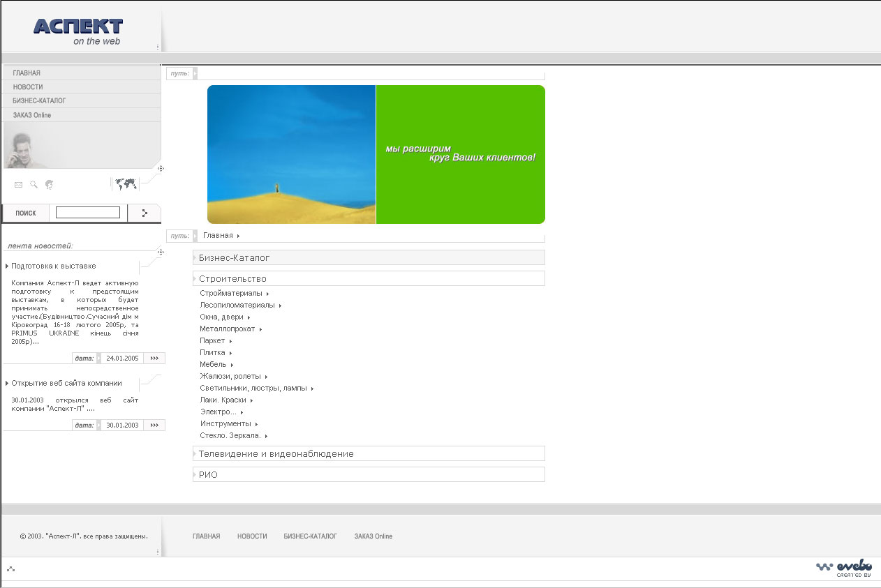Open details for the 24.01.2005 news
This screenshot has height=588, width=881.
[154, 358]
